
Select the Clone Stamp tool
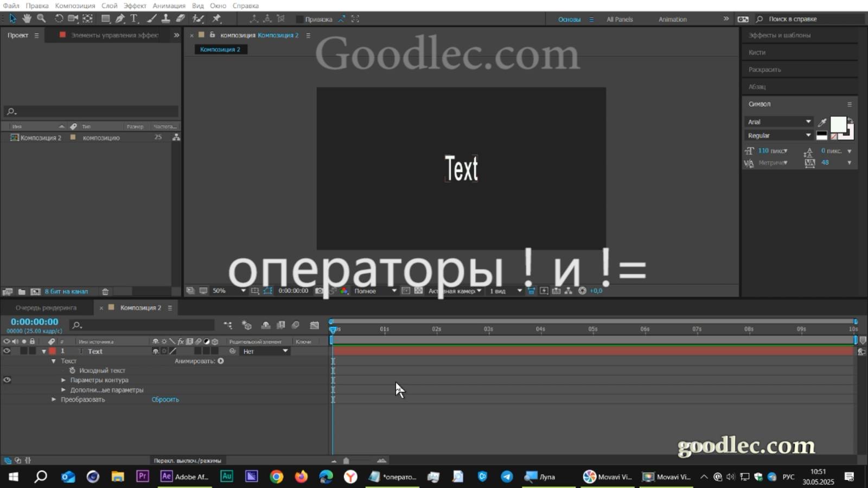[165, 18]
